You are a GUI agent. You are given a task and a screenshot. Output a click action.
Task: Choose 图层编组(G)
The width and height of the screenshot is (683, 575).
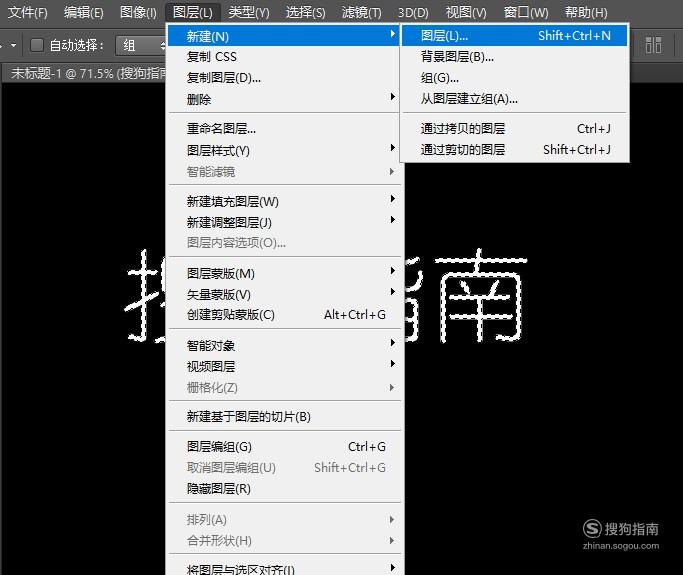[x=283, y=446]
